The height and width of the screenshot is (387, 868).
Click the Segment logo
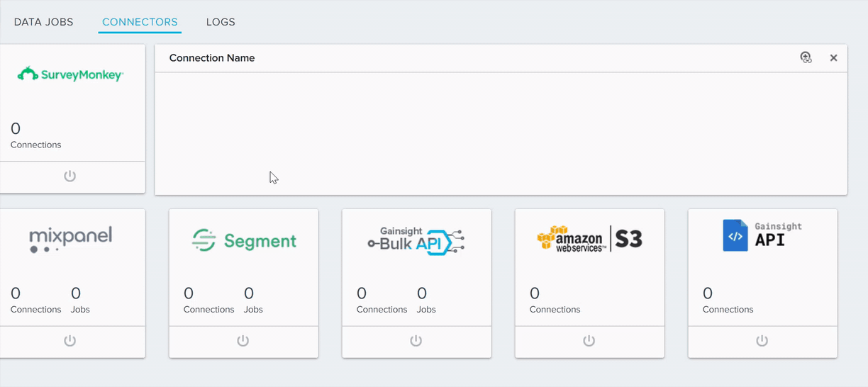(244, 240)
